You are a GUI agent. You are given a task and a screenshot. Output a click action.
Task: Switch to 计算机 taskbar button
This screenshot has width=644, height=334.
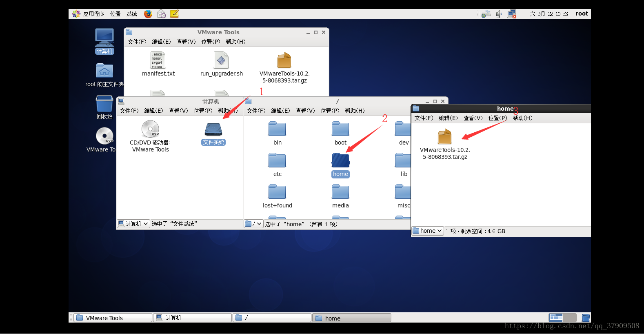tap(193, 318)
